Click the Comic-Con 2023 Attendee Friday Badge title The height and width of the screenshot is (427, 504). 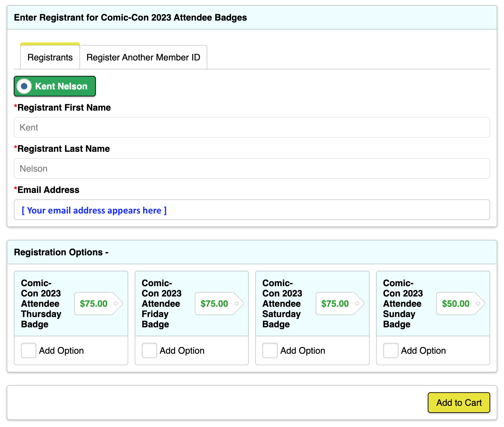tap(162, 304)
